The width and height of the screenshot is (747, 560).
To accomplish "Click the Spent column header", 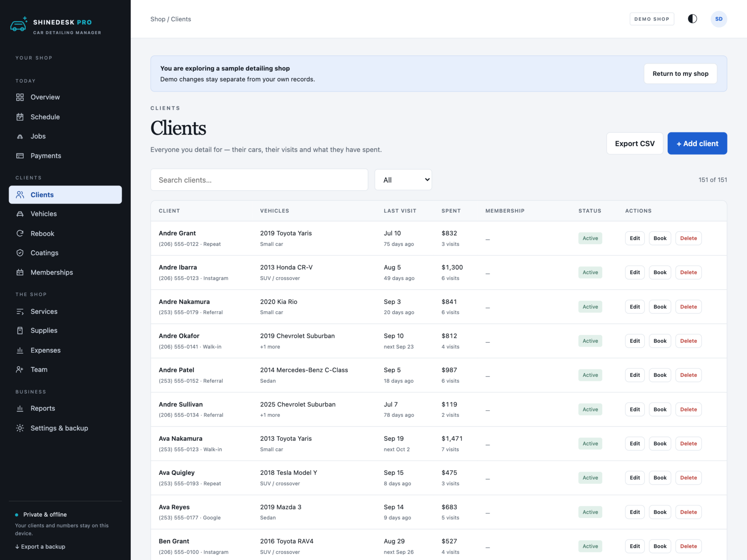I will click(x=451, y=211).
